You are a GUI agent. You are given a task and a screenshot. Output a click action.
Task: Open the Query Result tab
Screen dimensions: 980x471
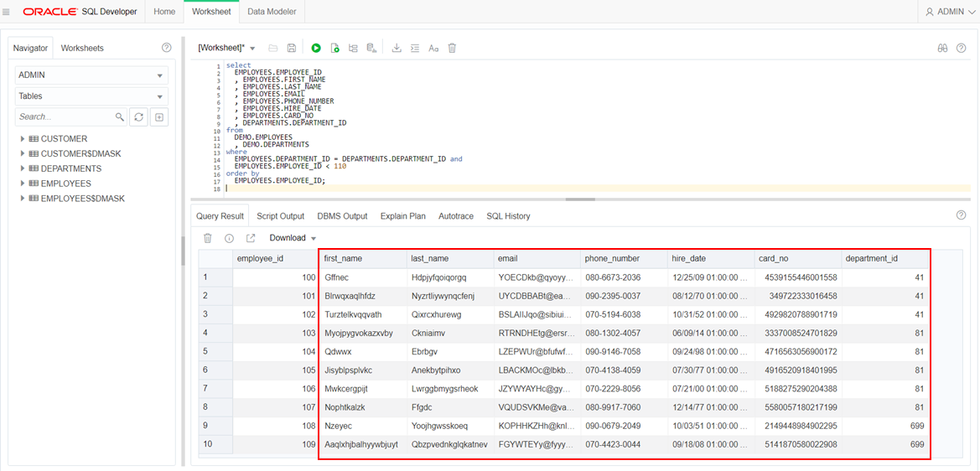pos(220,216)
